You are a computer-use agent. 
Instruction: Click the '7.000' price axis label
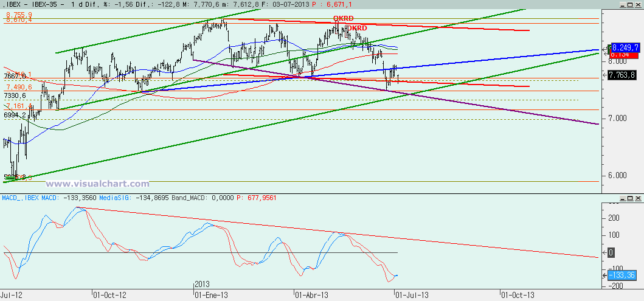pos(618,118)
